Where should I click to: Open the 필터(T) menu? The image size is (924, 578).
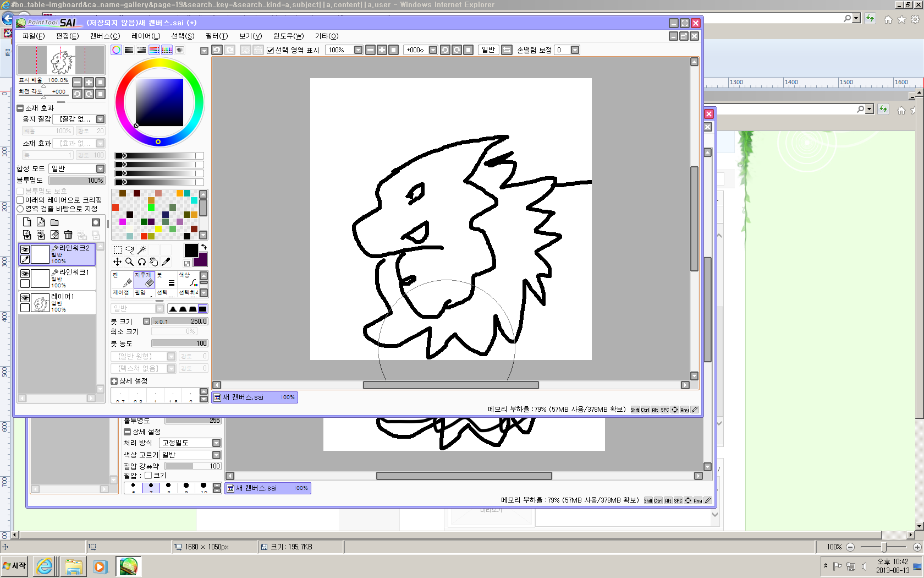216,36
